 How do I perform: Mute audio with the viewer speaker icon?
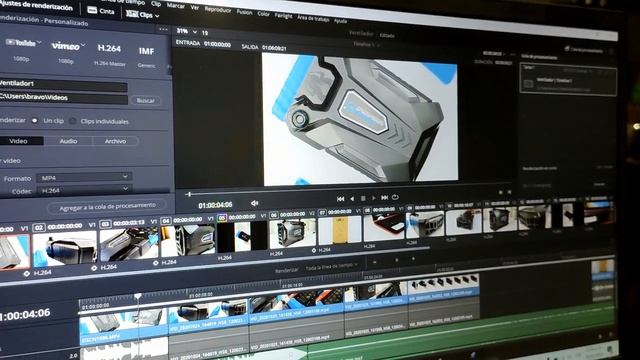coord(254,203)
